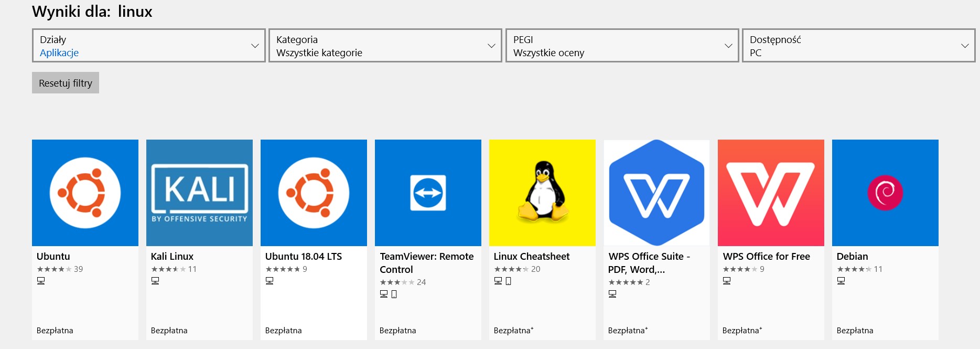Click the PC device icon under Ubuntu
This screenshot has width=980, height=349.
pos(41,281)
